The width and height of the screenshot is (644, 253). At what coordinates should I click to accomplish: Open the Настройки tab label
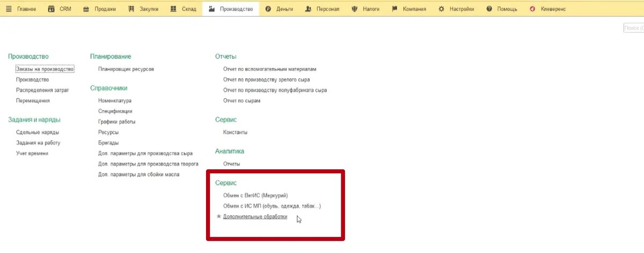462,10
